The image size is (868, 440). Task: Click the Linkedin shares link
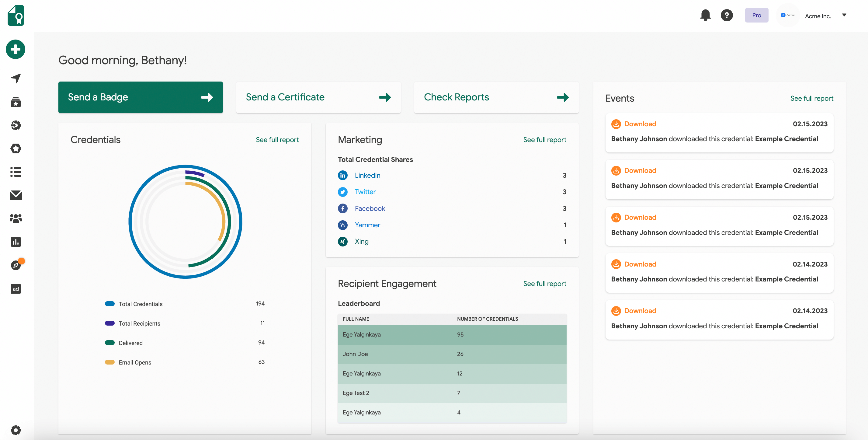(367, 175)
